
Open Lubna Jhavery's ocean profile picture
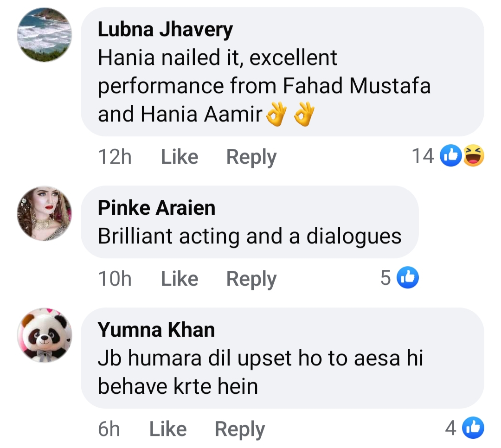click(x=45, y=35)
